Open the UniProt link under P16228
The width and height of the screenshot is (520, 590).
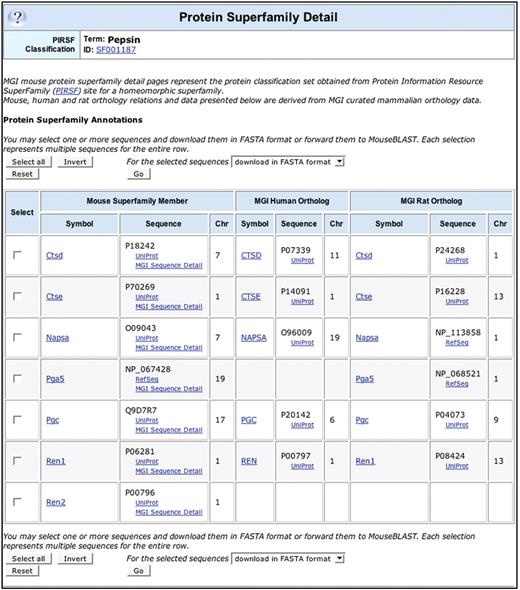click(x=457, y=301)
